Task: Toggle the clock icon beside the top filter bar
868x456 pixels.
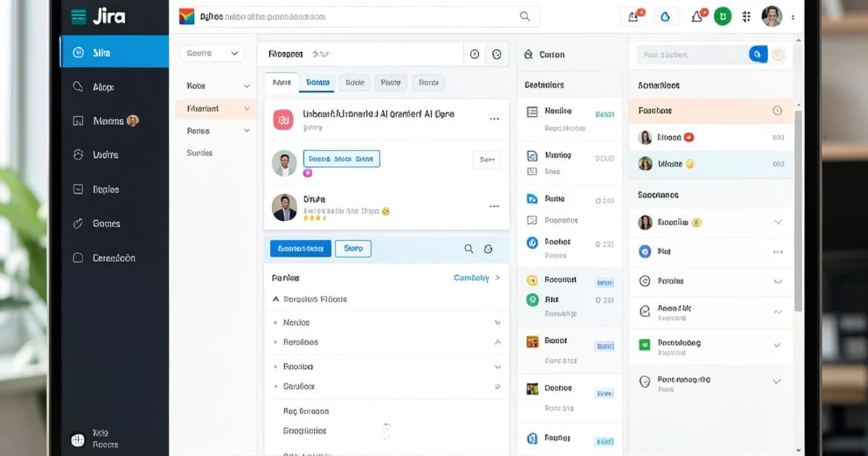Action: click(475, 54)
